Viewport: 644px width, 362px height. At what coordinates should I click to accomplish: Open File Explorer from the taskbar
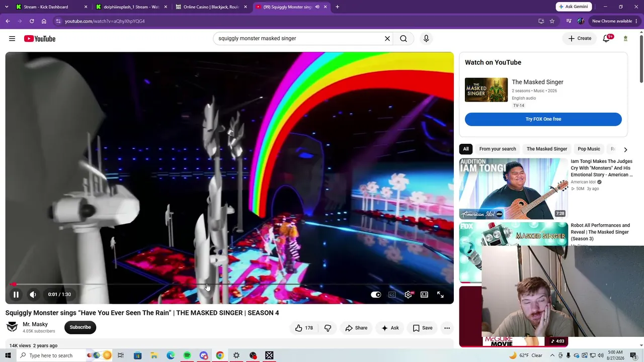154,355
